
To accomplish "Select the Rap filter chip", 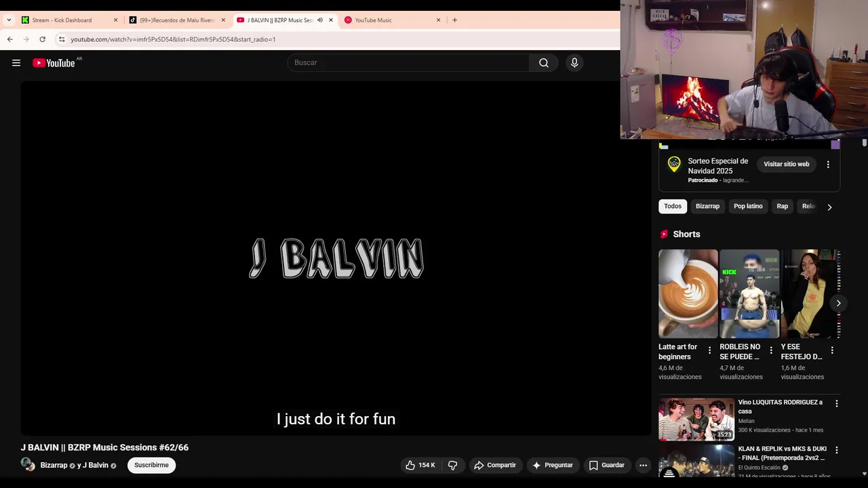I will click(783, 206).
